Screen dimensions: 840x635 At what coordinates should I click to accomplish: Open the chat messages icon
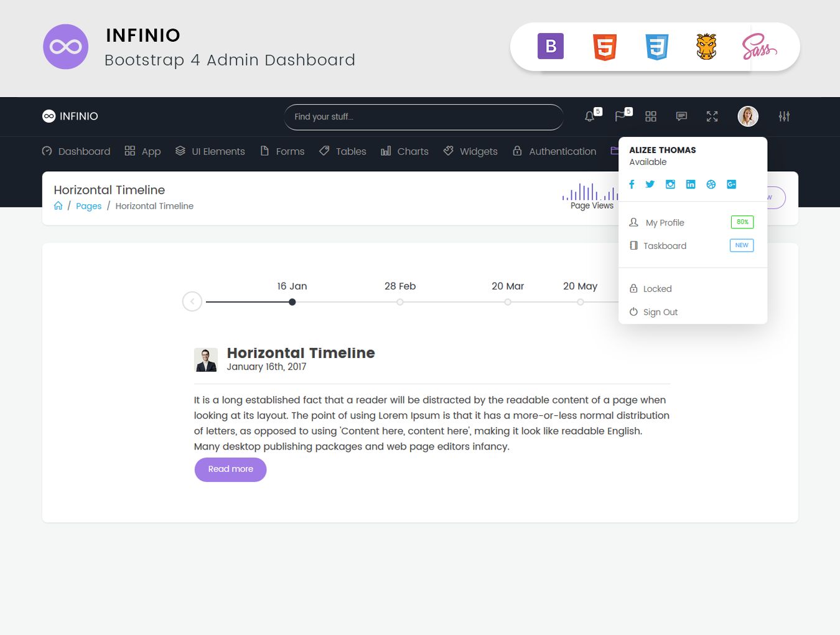pyautogui.click(x=681, y=116)
